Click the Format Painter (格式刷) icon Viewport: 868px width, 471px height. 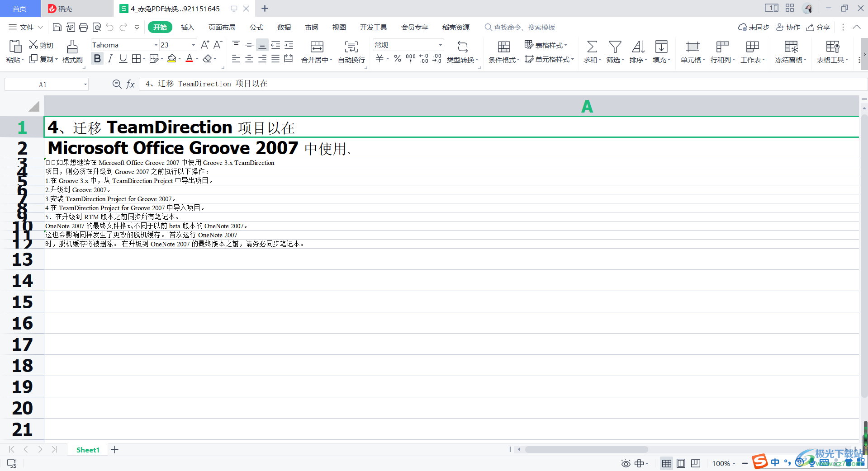coord(72,47)
